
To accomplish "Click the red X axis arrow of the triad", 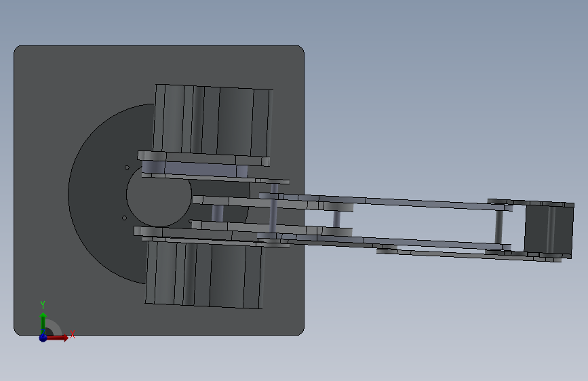I will [57, 338].
